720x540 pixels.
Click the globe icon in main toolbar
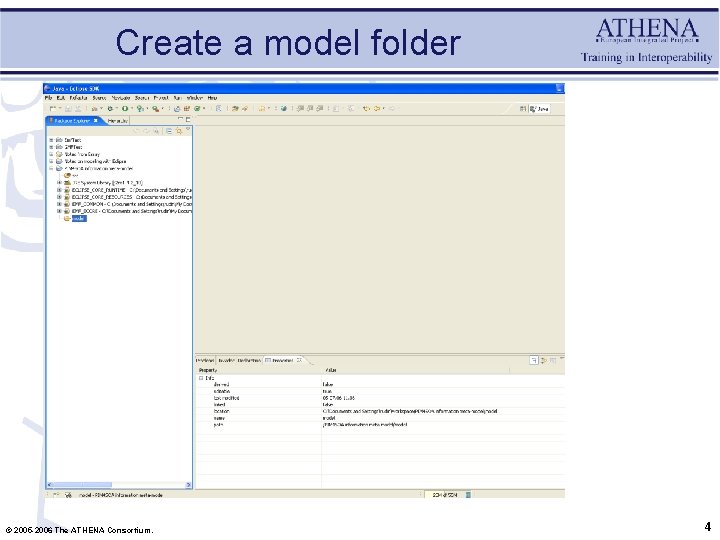(284, 109)
